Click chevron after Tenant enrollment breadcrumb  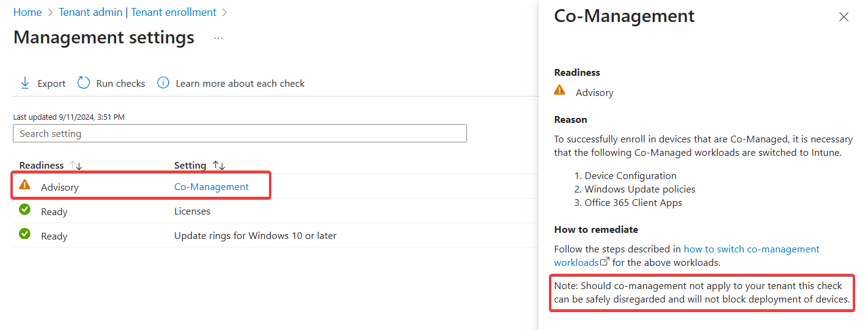pos(224,12)
